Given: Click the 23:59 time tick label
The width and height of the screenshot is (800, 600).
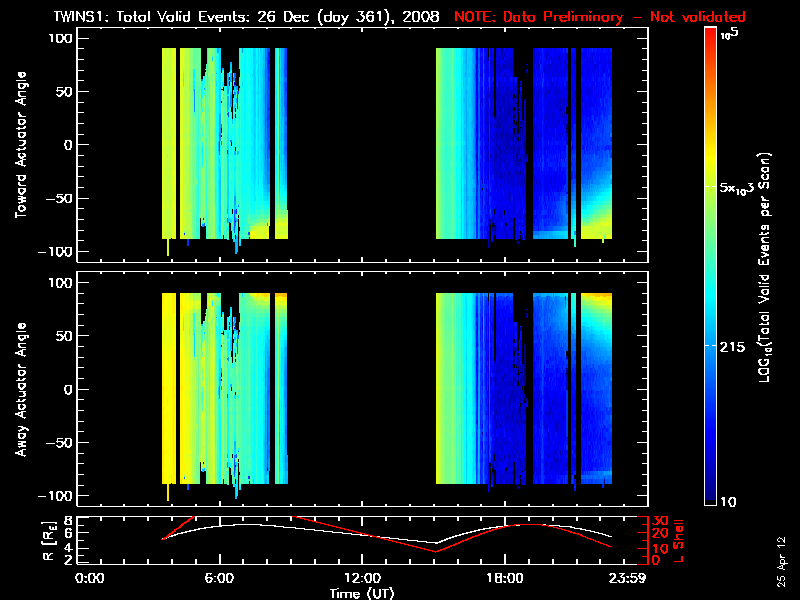Looking at the screenshot, I should tap(629, 579).
